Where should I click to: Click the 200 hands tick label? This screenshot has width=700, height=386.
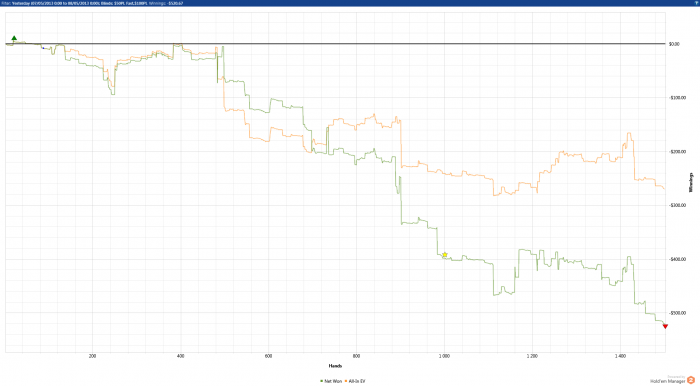tap(92, 356)
